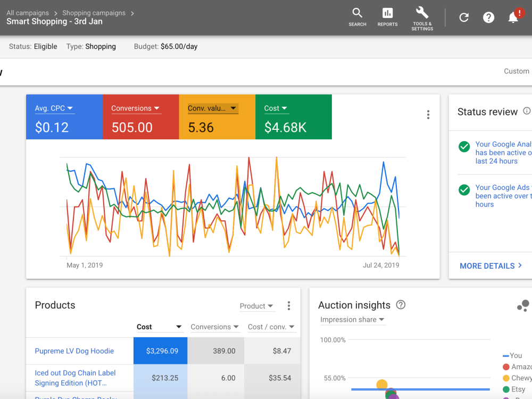The height and width of the screenshot is (399, 532).
Task: Click the Status: Eligible text
Action: pos(33,46)
